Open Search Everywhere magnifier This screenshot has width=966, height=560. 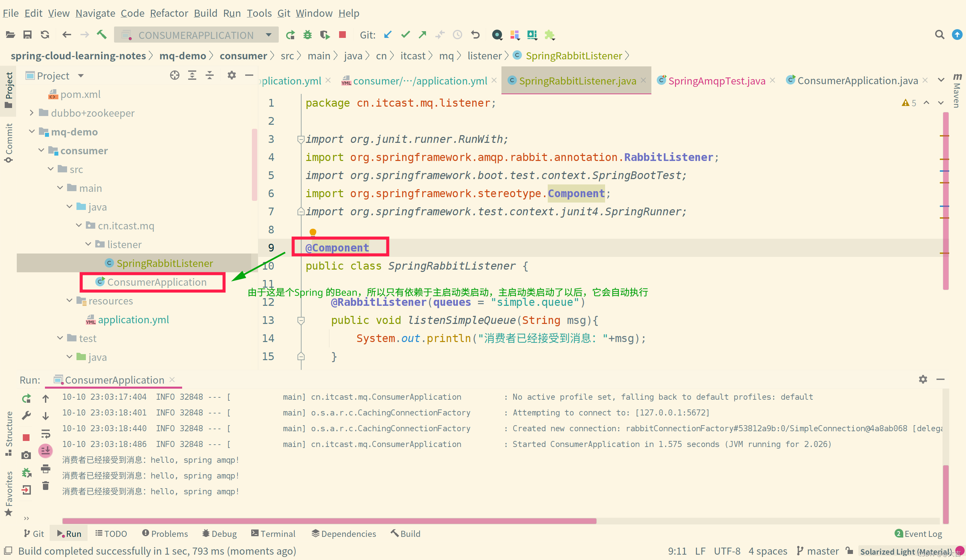940,35
